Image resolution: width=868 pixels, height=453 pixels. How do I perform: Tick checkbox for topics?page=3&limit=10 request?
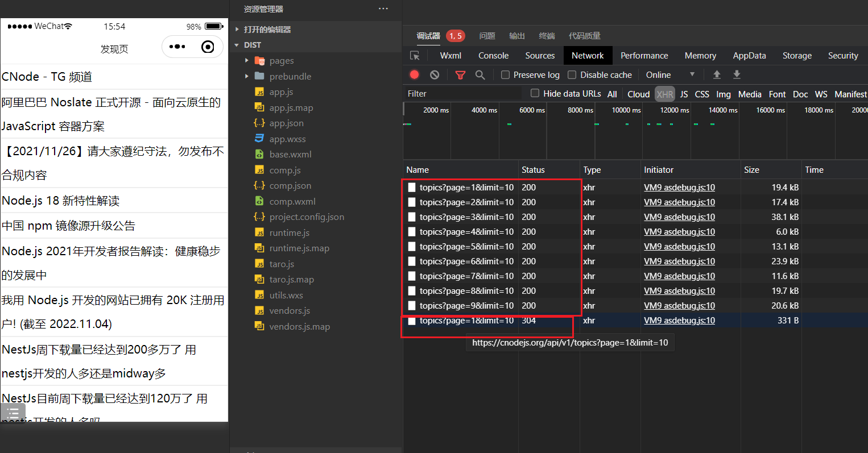tap(412, 217)
